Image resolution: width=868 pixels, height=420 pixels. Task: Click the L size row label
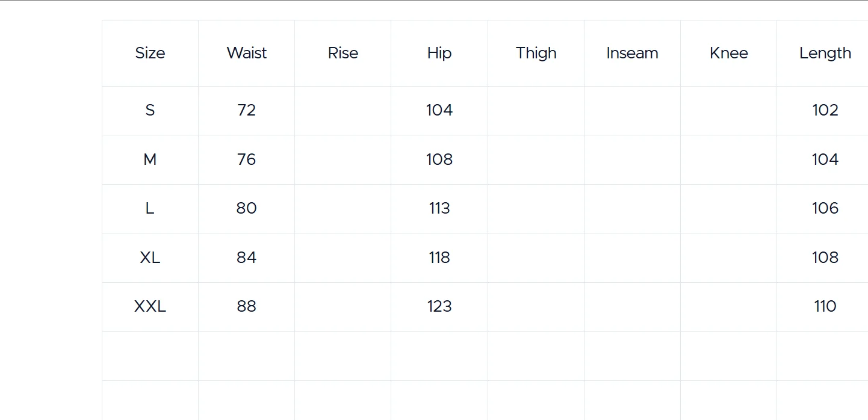pos(150,208)
